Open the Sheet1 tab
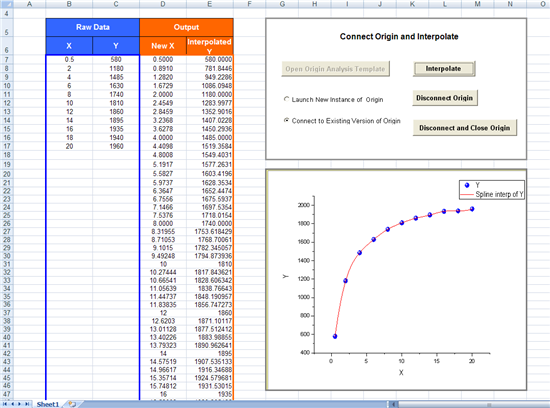 coord(48,404)
